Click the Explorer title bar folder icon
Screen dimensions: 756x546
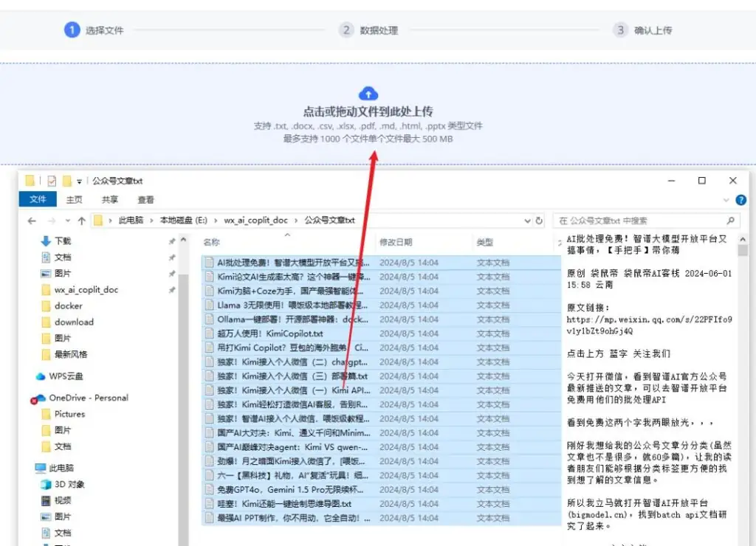30,181
